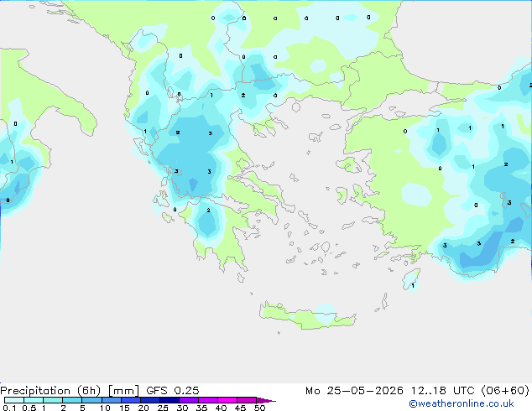Click the 25–30 mm dark blue swatch
The width and height of the screenshot is (532, 411).
pos(170,400)
